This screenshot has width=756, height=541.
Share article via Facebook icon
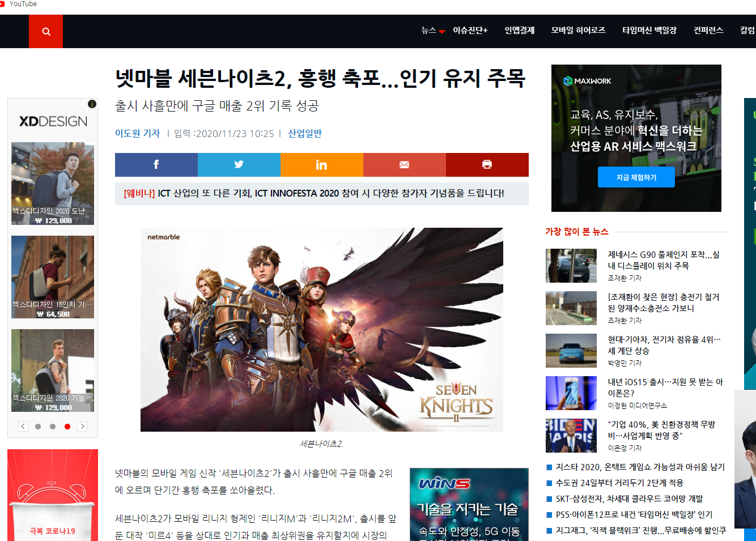coord(156,165)
